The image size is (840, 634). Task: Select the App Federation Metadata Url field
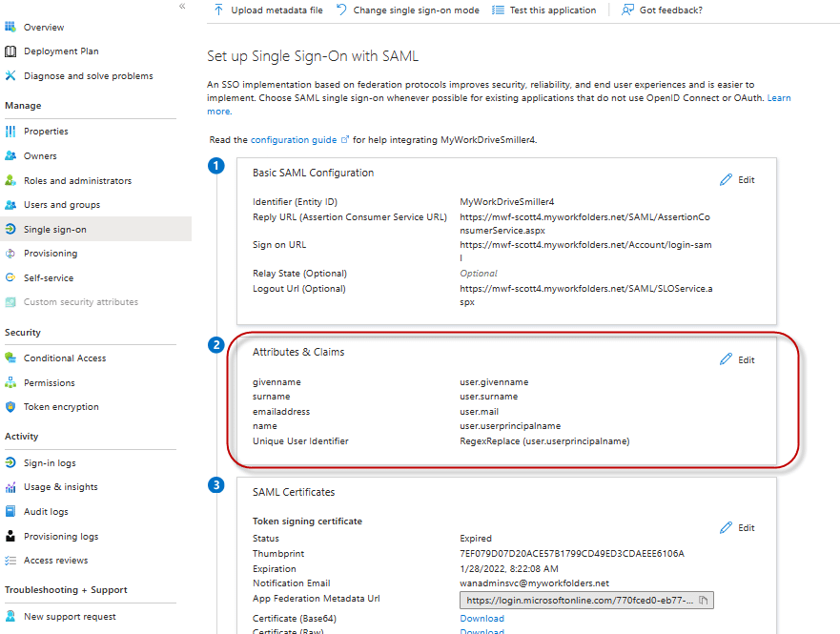[572, 599]
